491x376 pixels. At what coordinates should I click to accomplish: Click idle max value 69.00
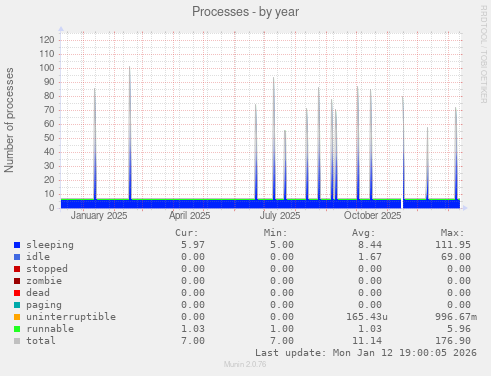[x=456, y=257]
